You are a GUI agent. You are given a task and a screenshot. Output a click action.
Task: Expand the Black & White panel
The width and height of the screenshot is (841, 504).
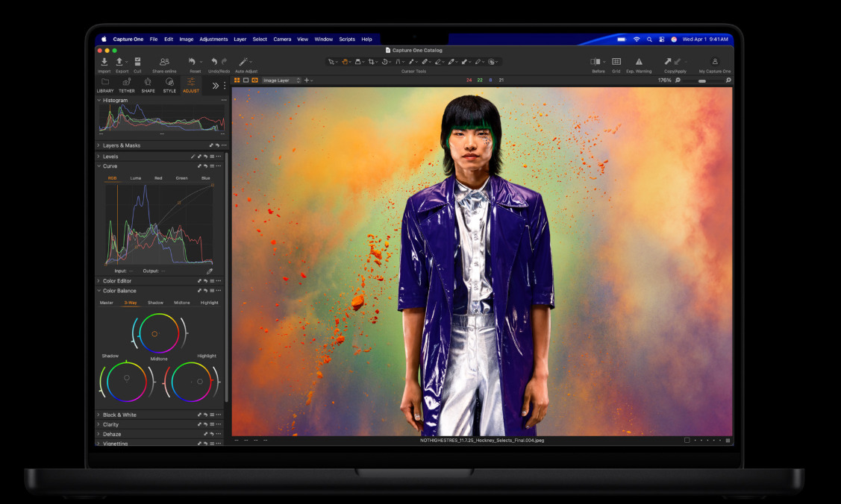pos(99,415)
